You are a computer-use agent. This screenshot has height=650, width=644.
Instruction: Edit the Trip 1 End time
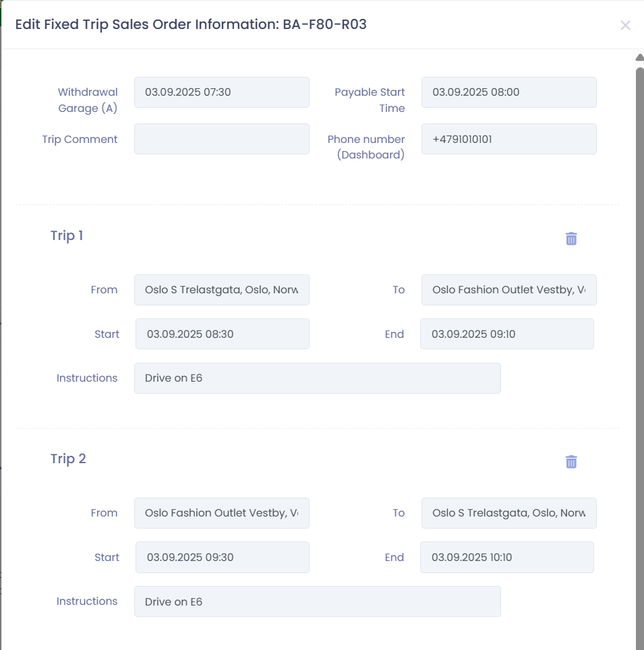[506, 334]
